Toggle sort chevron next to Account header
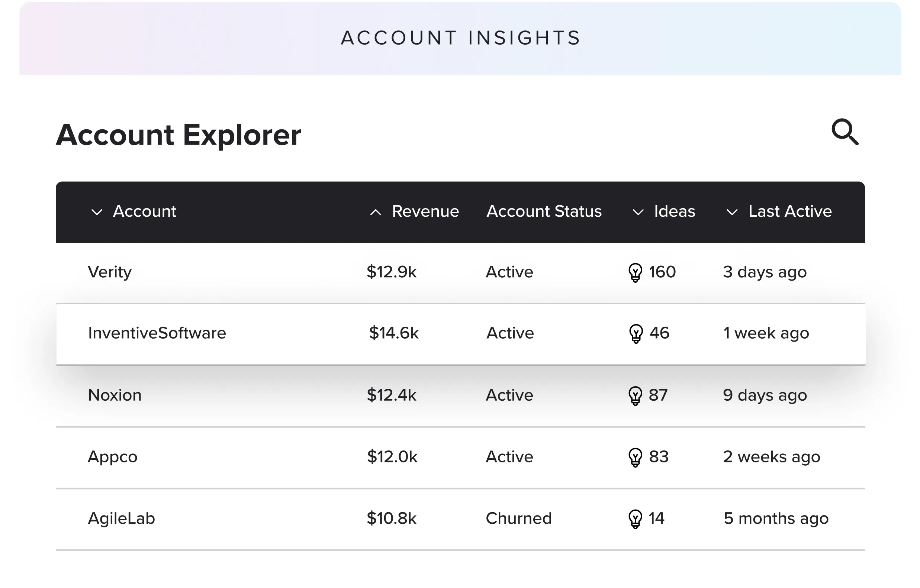Viewport: 920px width, 588px height. [97, 212]
